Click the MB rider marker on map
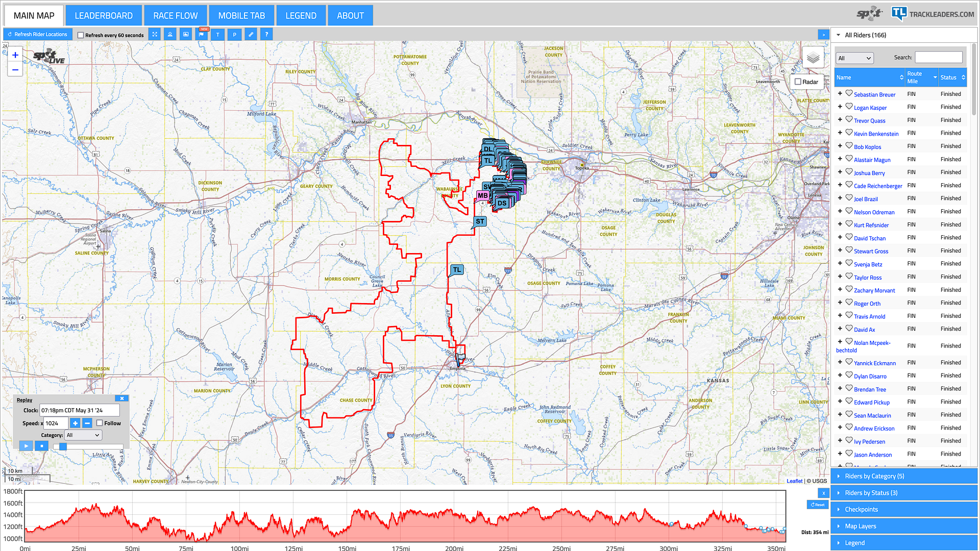980x551 pixels. click(482, 196)
